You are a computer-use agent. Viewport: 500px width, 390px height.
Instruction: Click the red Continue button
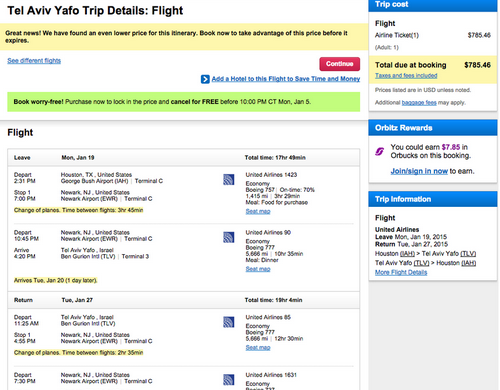(339, 64)
